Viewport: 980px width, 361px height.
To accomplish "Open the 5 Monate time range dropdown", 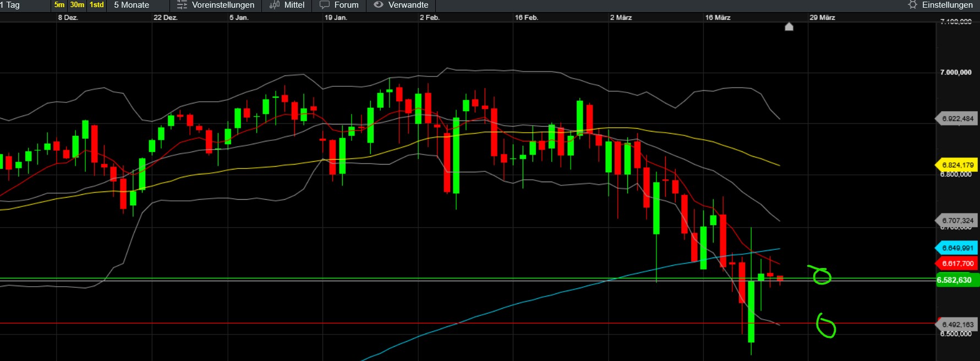I will tap(132, 5).
